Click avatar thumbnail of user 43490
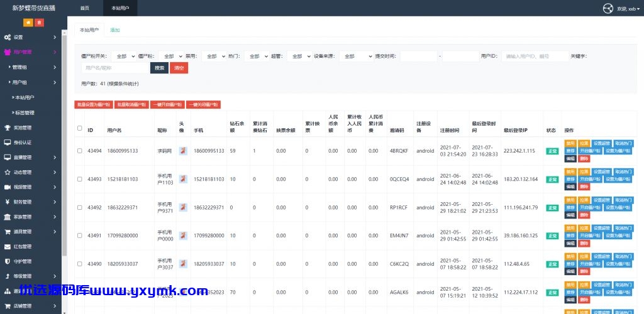 (x=183, y=264)
